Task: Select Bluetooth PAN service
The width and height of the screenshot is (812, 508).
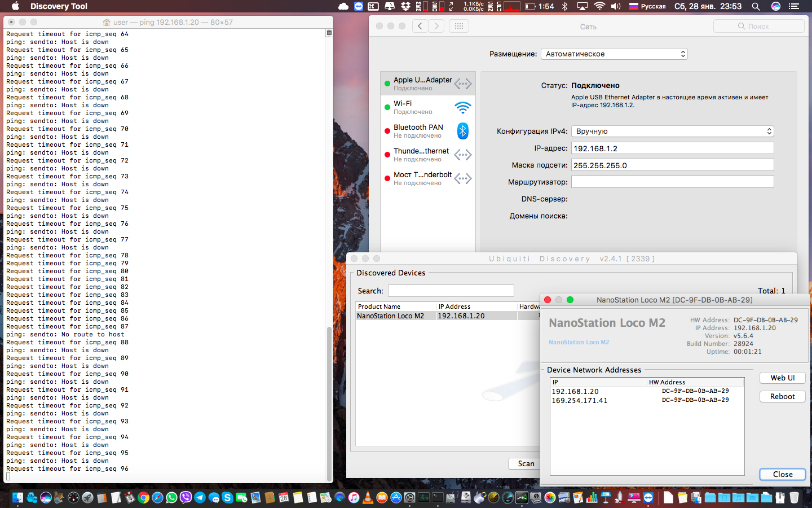Action: pos(428,131)
